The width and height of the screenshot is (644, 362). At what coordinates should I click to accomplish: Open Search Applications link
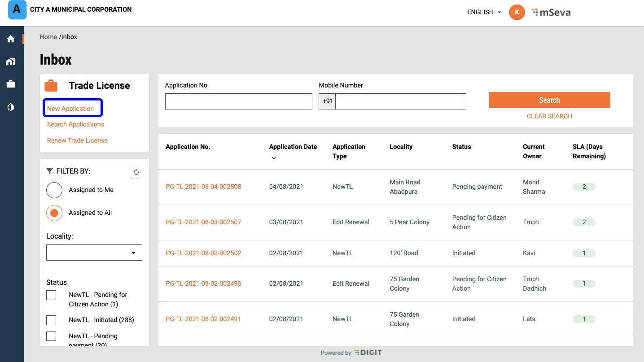click(75, 124)
